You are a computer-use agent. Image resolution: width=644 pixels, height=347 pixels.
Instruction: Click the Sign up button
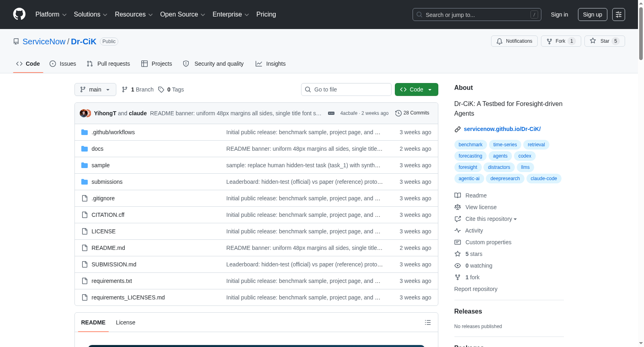pos(592,15)
